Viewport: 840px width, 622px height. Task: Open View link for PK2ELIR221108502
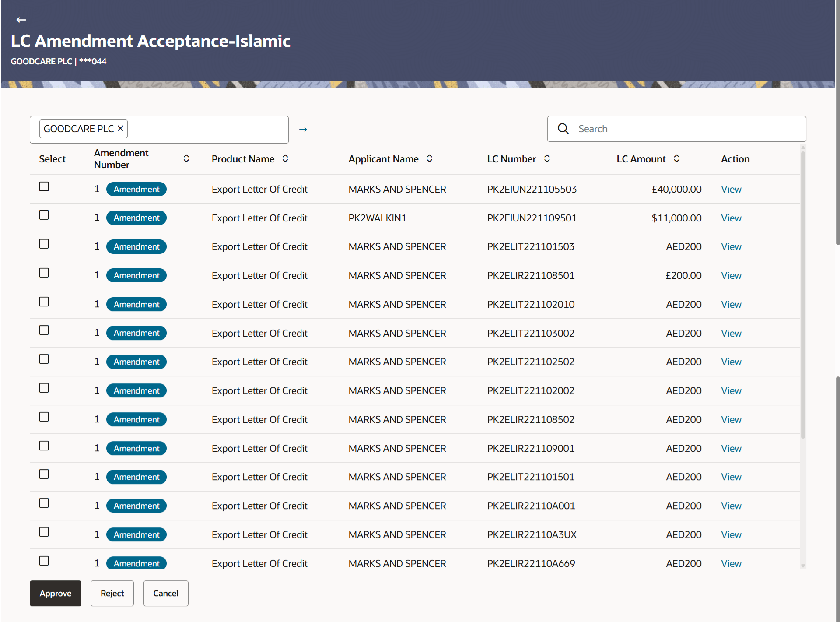pos(731,419)
